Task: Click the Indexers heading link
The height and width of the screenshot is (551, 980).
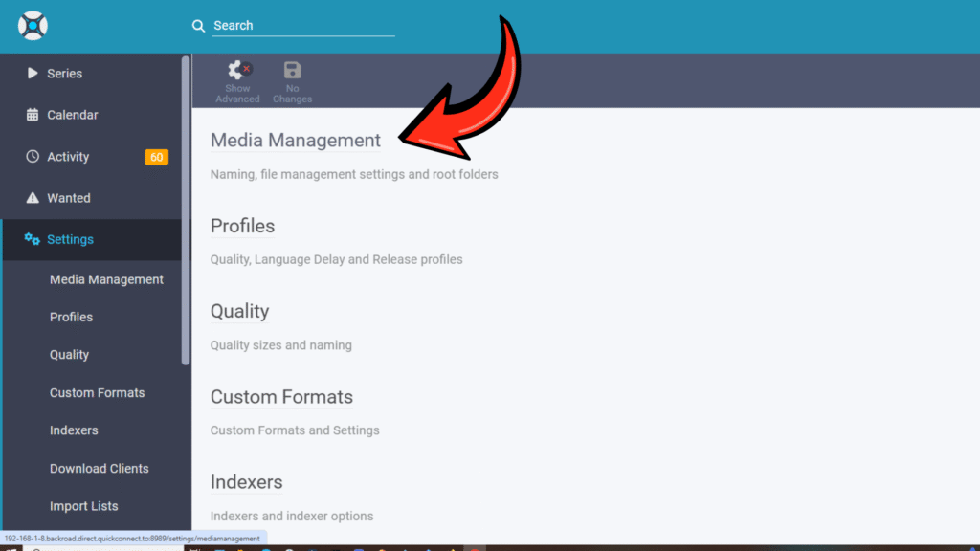Action: [x=246, y=482]
